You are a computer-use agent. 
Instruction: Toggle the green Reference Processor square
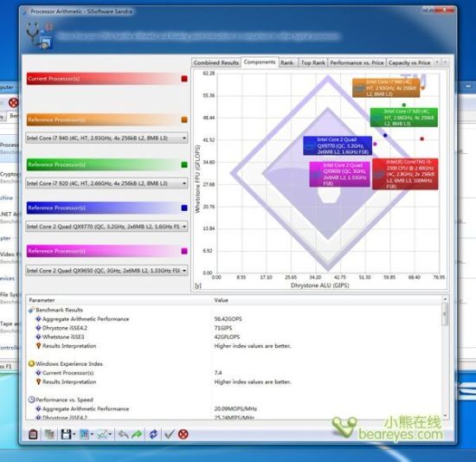[x=184, y=164]
